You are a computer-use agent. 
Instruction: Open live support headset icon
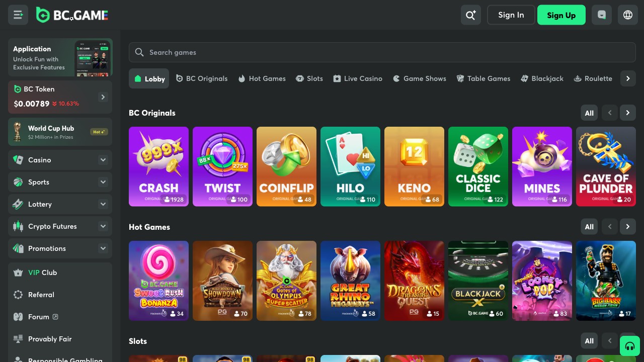point(630,346)
